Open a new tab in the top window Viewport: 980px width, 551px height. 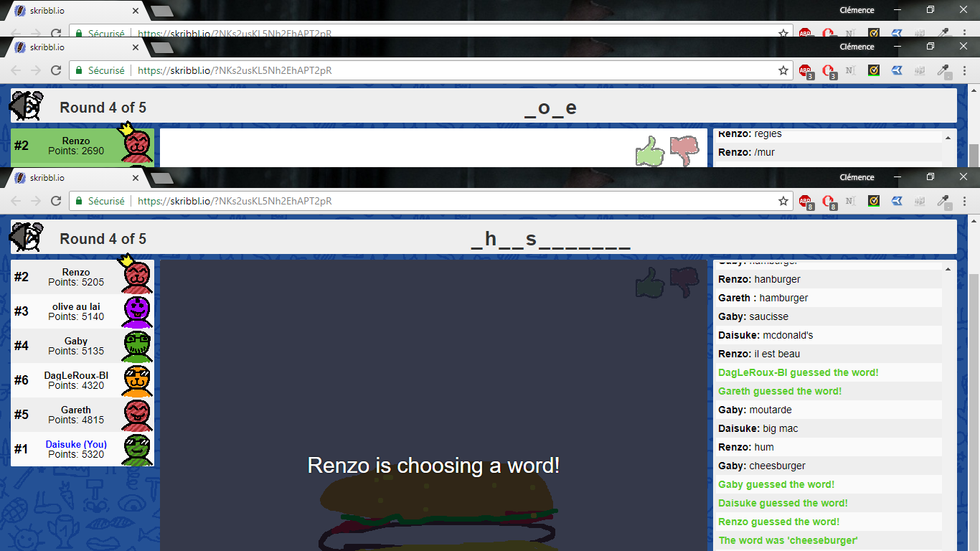[162, 11]
